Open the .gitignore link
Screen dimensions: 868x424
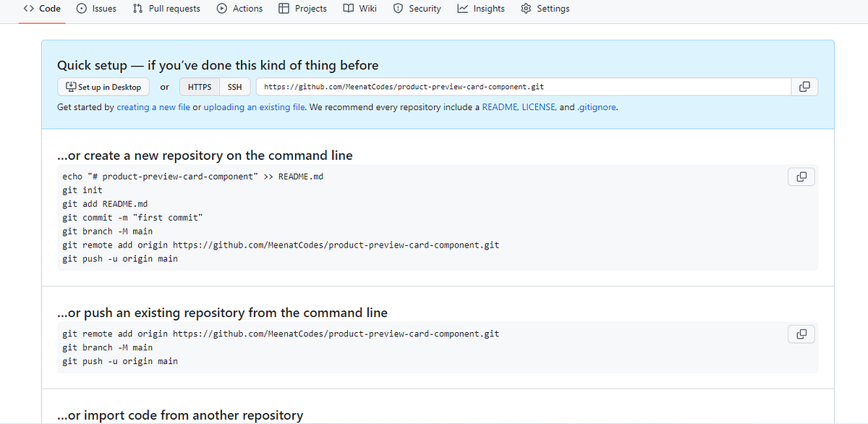click(x=596, y=106)
